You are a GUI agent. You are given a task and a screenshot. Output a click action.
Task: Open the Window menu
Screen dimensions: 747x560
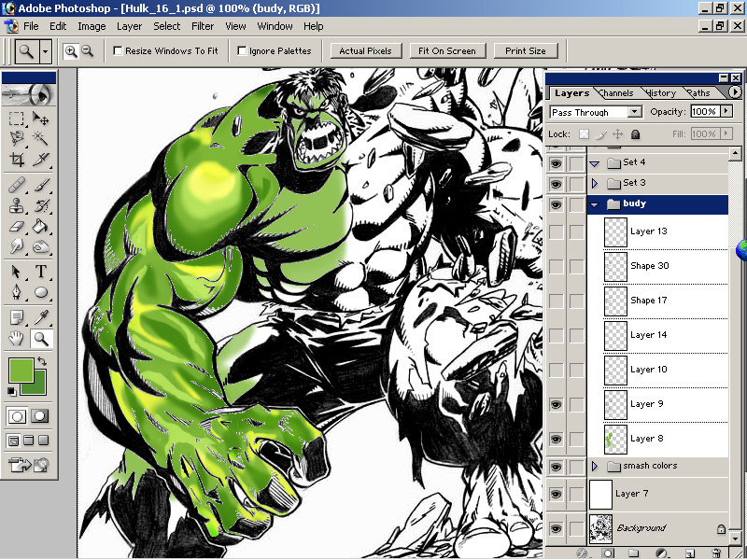275,26
